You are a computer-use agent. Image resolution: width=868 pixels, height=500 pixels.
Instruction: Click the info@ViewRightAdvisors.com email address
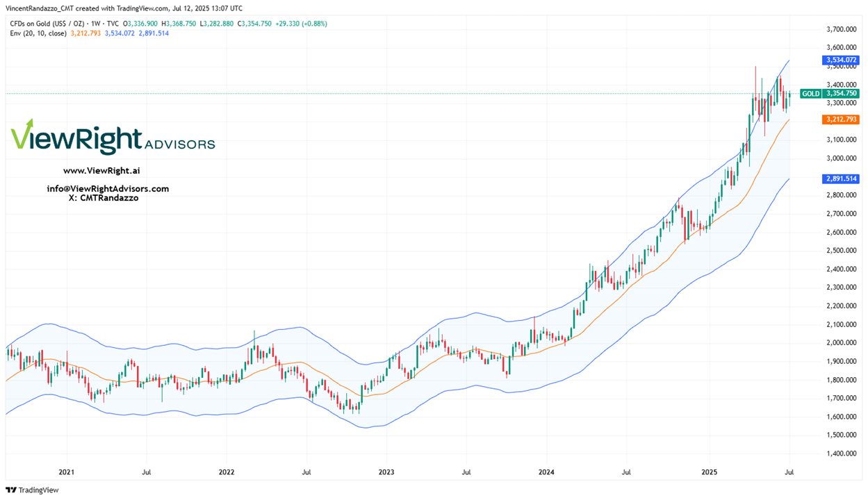[x=108, y=189]
